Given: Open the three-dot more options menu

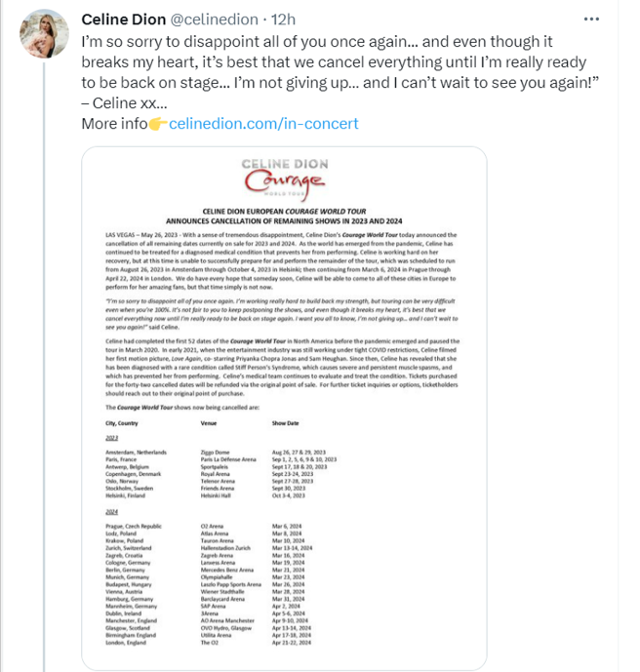Looking at the screenshot, I should (591, 19).
